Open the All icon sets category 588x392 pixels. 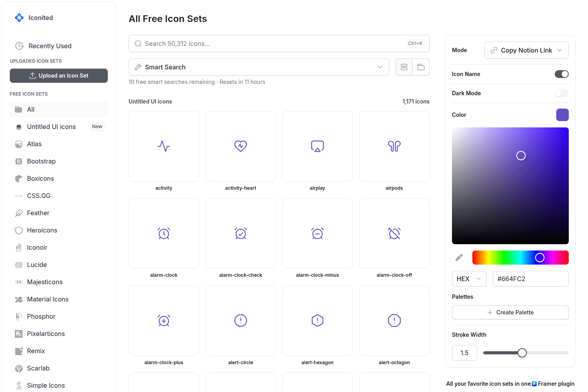pos(59,109)
